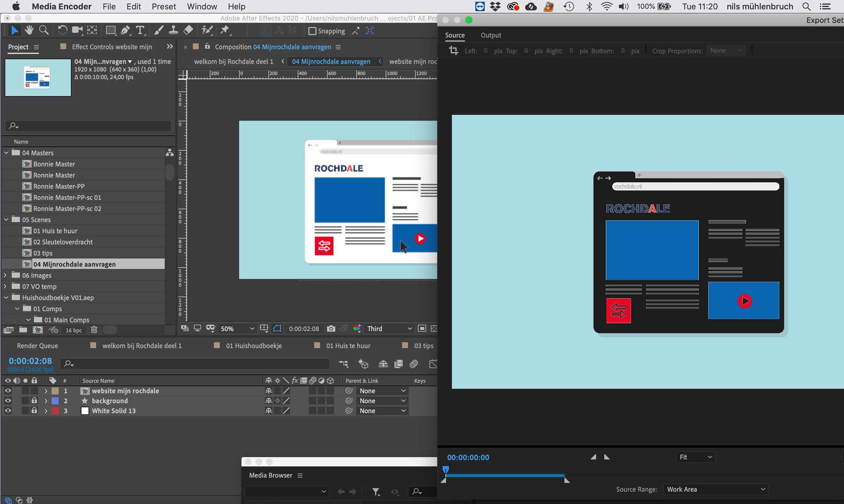Image resolution: width=844 pixels, height=504 pixels.
Task: Hide the website mijn rochdale layer
Action: pyautogui.click(x=8, y=391)
